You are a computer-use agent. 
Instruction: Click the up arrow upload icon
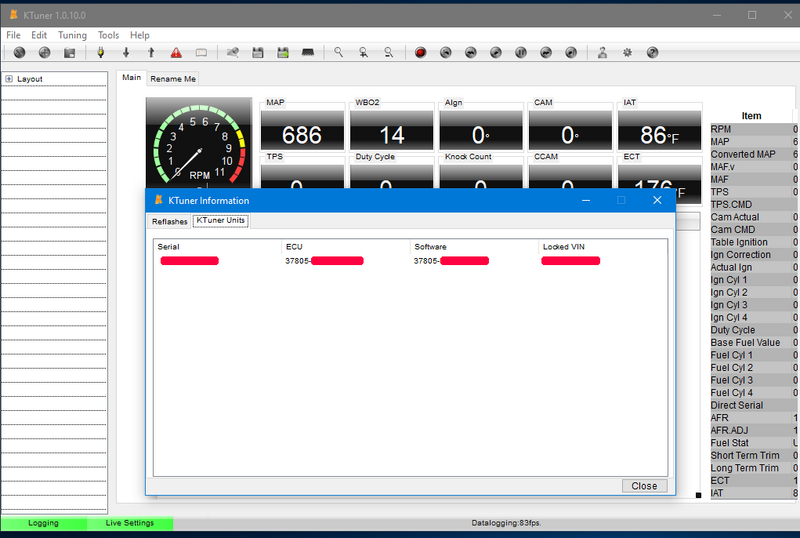click(x=151, y=52)
